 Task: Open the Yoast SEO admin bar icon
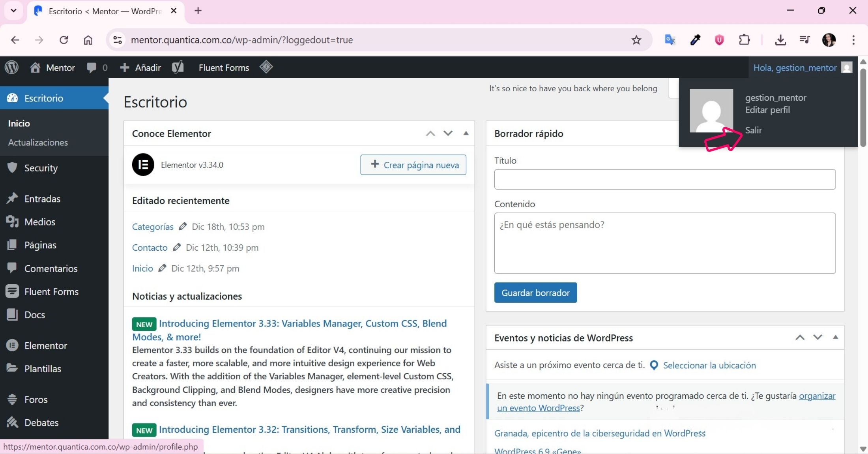(x=178, y=68)
